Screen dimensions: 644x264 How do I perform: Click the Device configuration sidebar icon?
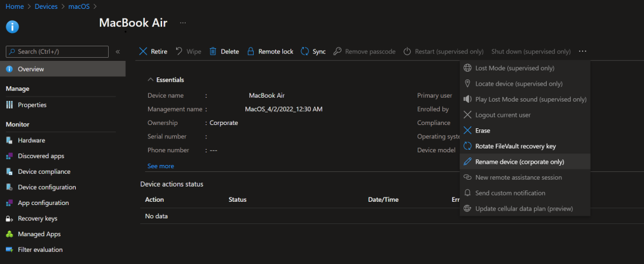point(10,187)
